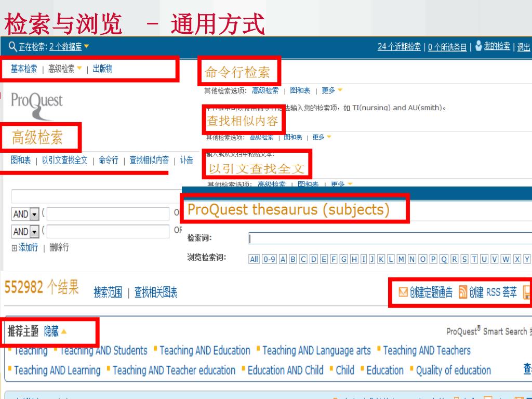This screenshot has height=399, width=532.
Task: Click the 搜索范围 link
Action: point(108,292)
